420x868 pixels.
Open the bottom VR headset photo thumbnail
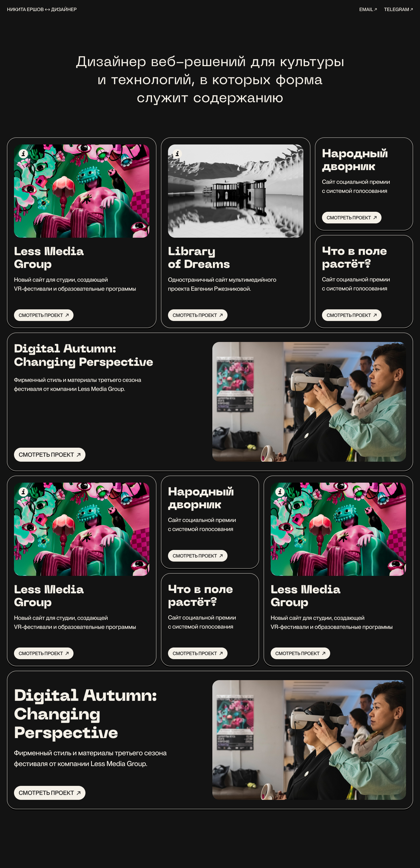coord(309,740)
